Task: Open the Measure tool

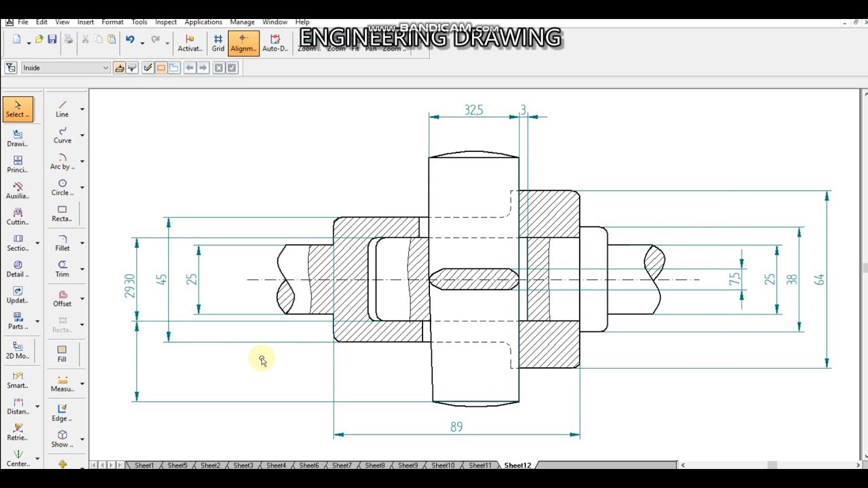Action: (x=62, y=384)
